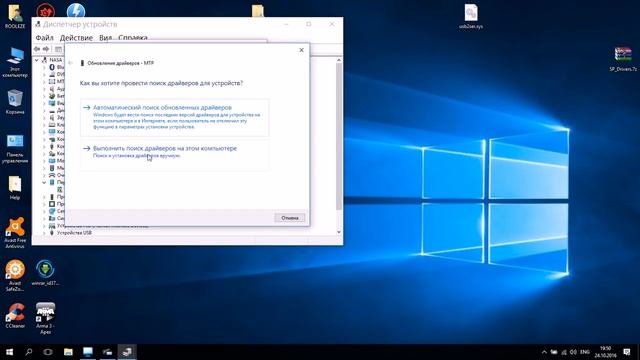The image size is (640, 360).
Task: Expand the Устройства HID category
Action: pos(44,226)
